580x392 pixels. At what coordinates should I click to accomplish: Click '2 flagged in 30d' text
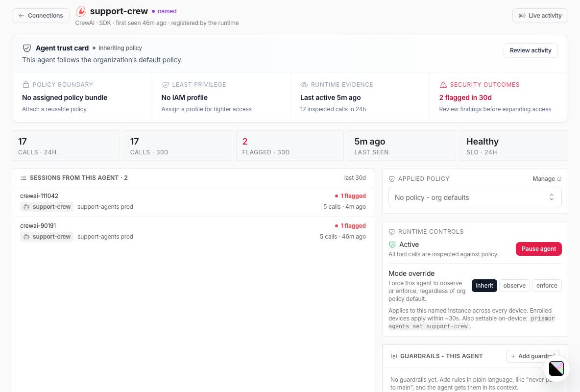tap(465, 98)
